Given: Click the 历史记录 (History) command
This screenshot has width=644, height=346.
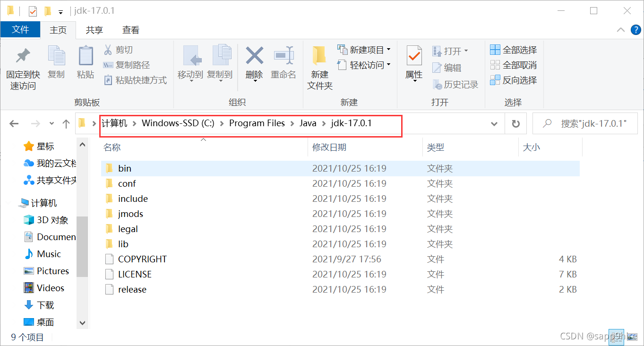Looking at the screenshot, I should coord(455,85).
